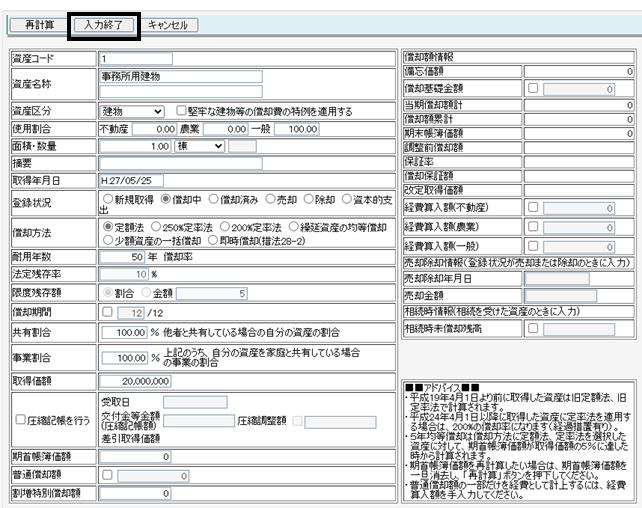Enable the 普通償却額 manual input checkbox
The height and width of the screenshot is (508, 642).
[x=107, y=475]
